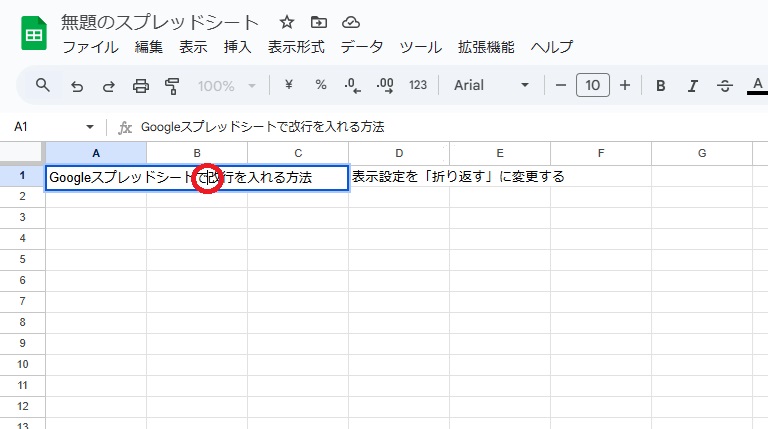This screenshot has height=429, width=768.
Task: Select column A header
Action: [x=96, y=153]
